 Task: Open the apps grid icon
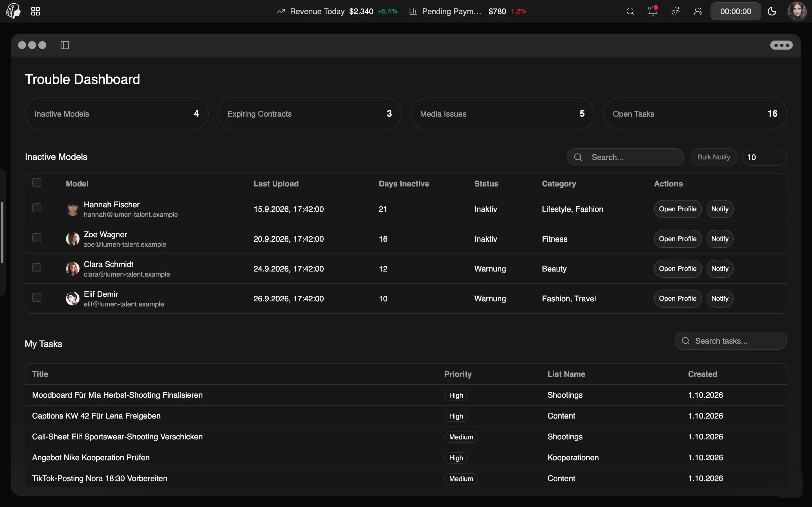36,11
